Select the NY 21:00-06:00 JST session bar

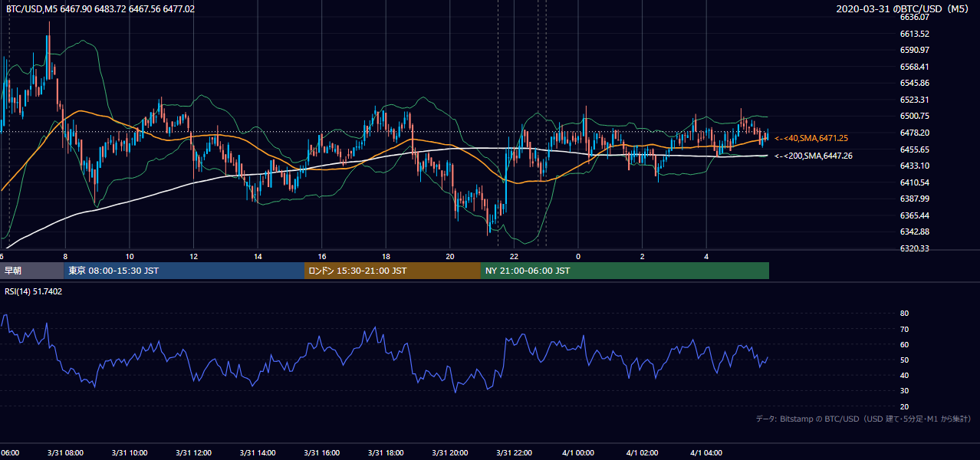click(625, 271)
